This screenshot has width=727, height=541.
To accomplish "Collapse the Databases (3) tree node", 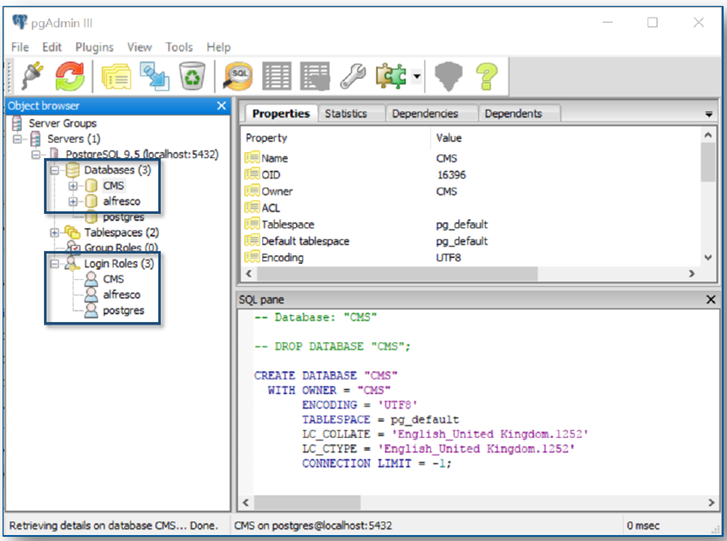I will pyautogui.click(x=55, y=171).
